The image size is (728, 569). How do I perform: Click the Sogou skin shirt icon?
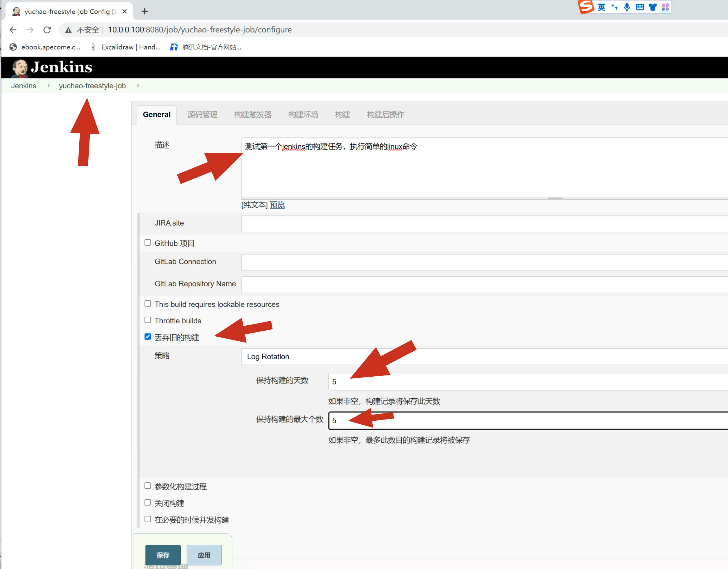coord(652,7)
